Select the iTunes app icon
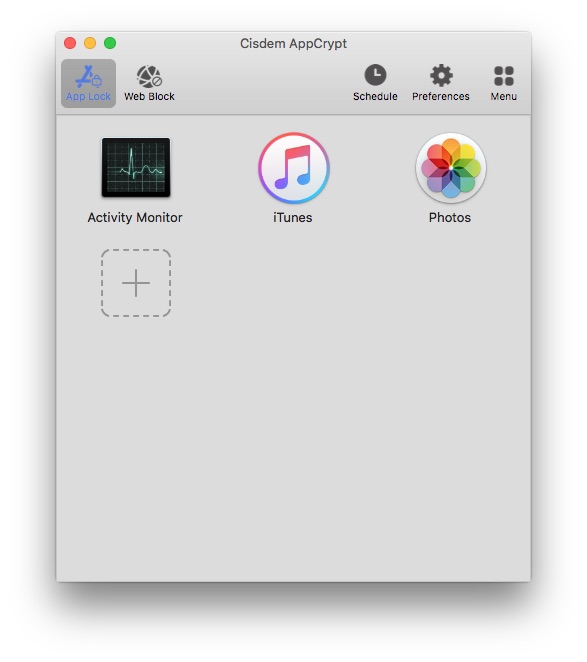 tap(294, 168)
